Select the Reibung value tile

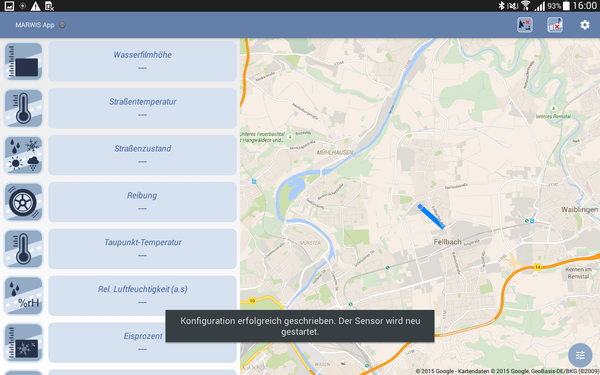[x=142, y=202]
